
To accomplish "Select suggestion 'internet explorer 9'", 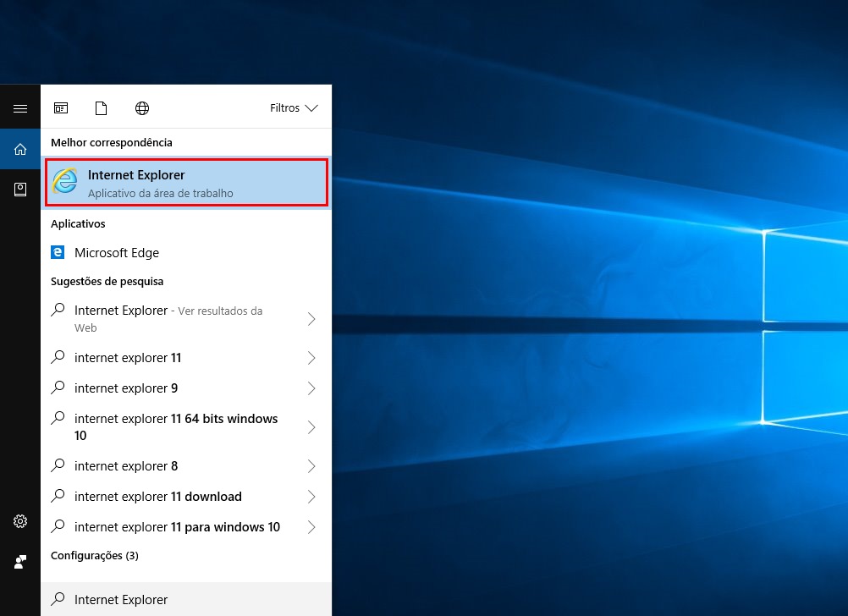I will tap(186, 388).
